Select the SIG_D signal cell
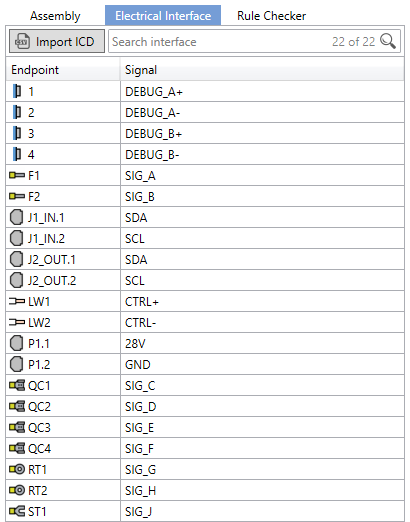This screenshot has height=522, width=410. tap(262, 406)
